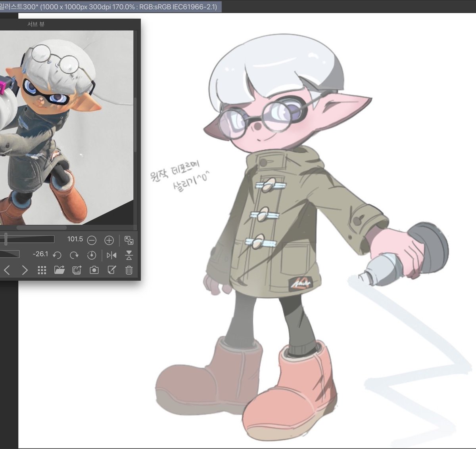The height and width of the screenshot is (449, 476).
Task: Click the 101.5 zoom value
Action: coord(75,239)
